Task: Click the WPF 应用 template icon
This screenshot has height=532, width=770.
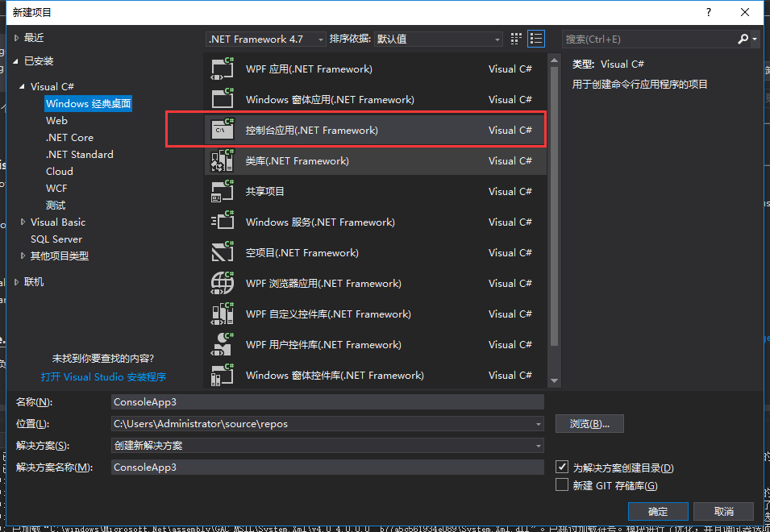Action: click(223, 69)
